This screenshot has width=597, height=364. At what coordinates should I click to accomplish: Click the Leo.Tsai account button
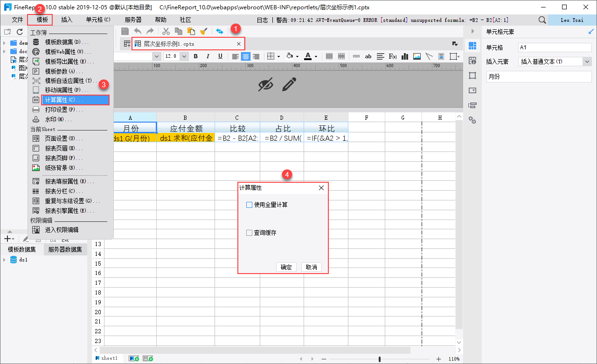[572, 20]
